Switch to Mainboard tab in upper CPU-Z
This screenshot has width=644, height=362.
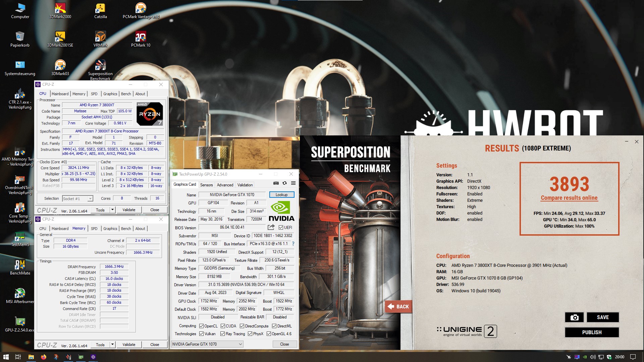pyautogui.click(x=60, y=94)
